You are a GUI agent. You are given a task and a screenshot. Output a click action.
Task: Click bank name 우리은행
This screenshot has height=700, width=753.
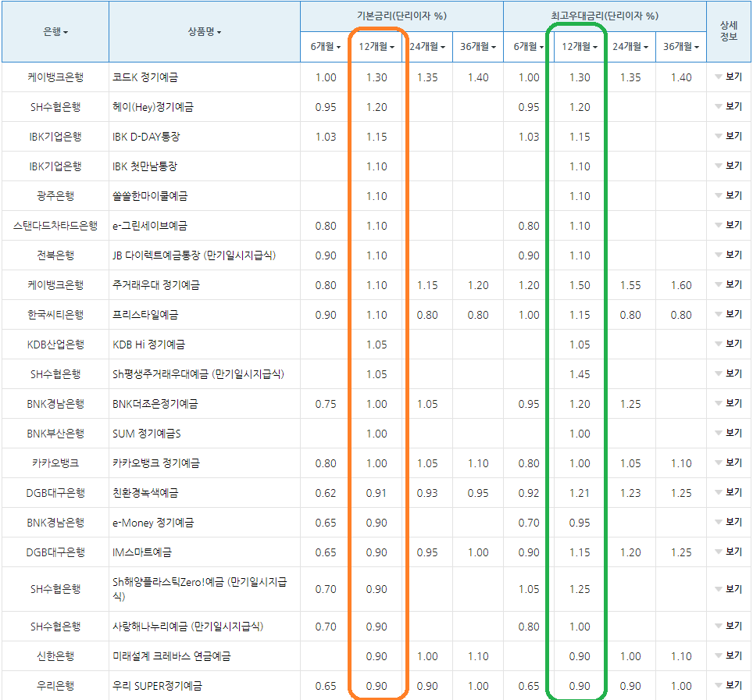point(55,686)
